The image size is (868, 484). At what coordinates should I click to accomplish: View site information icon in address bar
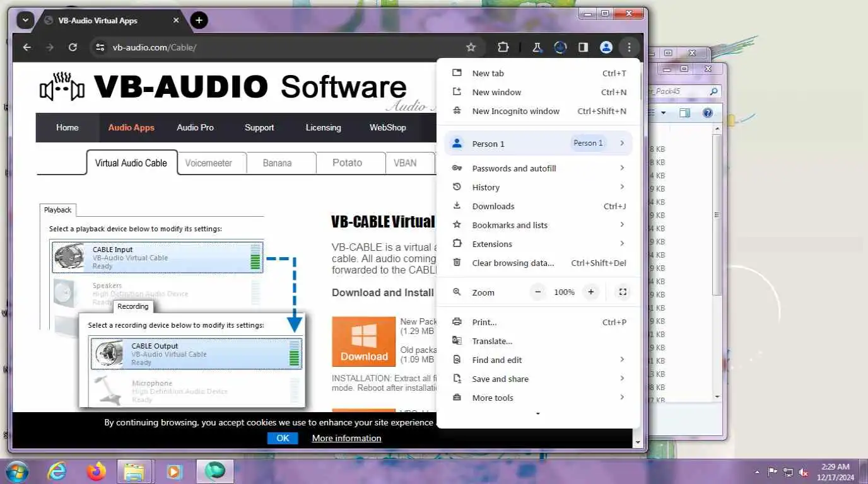pyautogui.click(x=100, y=47)
